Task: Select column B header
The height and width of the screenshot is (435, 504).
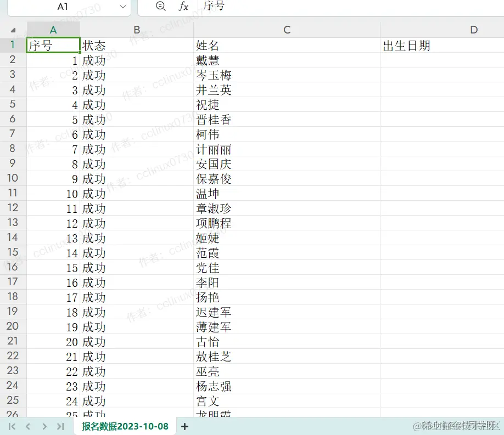Action: coord(137,30)
